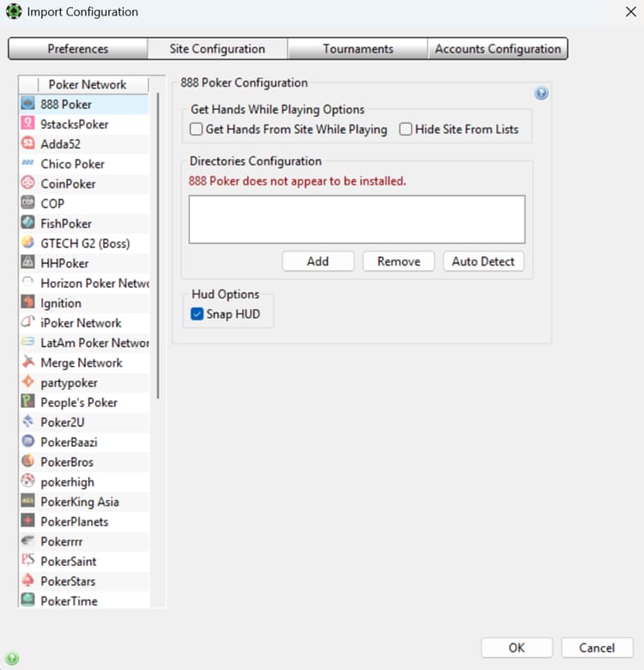Click the poker network list scrollbar
644x670 pixels.
158,246
